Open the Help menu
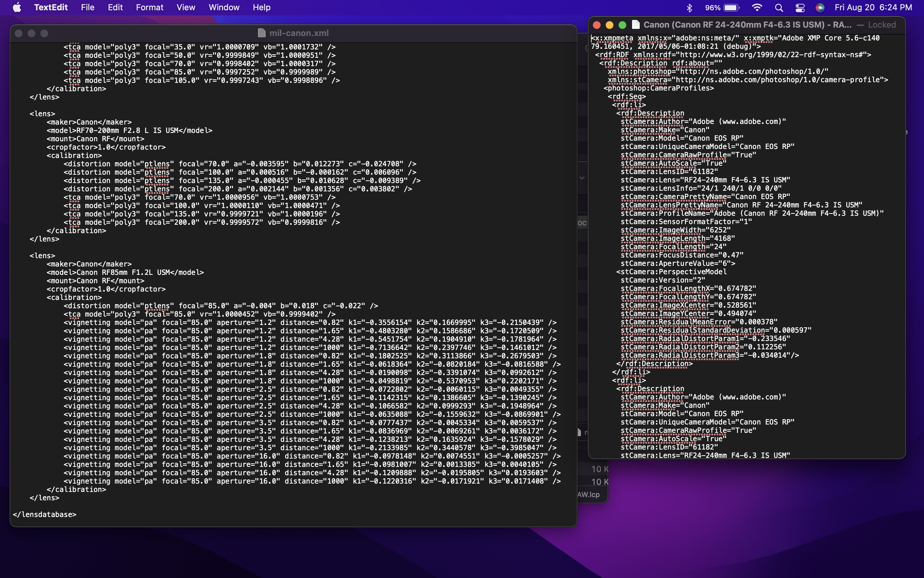 (x=261, y=7)
